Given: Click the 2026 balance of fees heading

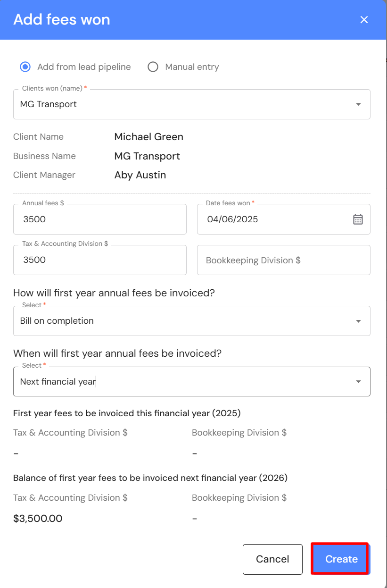Looking at the screenshot, I should (x=150, y=478).
